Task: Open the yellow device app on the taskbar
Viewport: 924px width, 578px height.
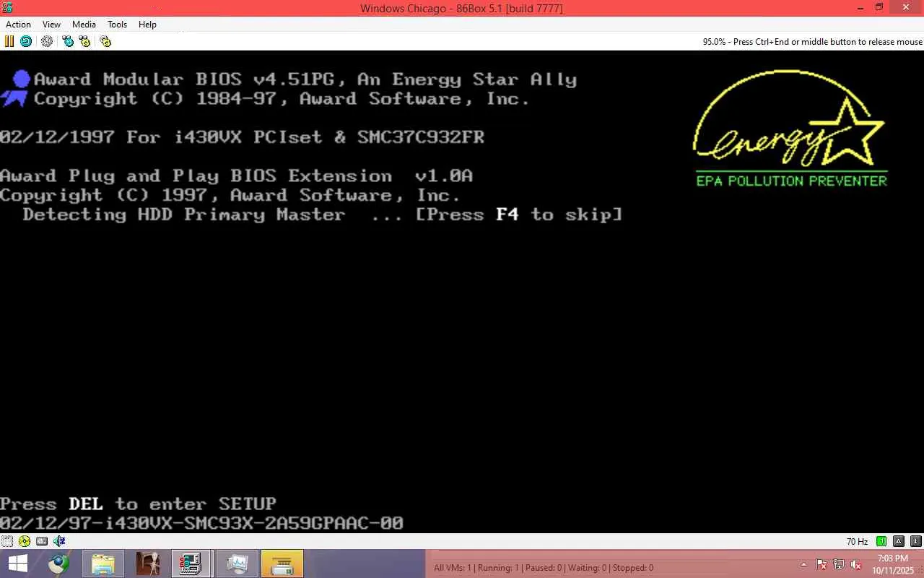Action: coord(282,564)
